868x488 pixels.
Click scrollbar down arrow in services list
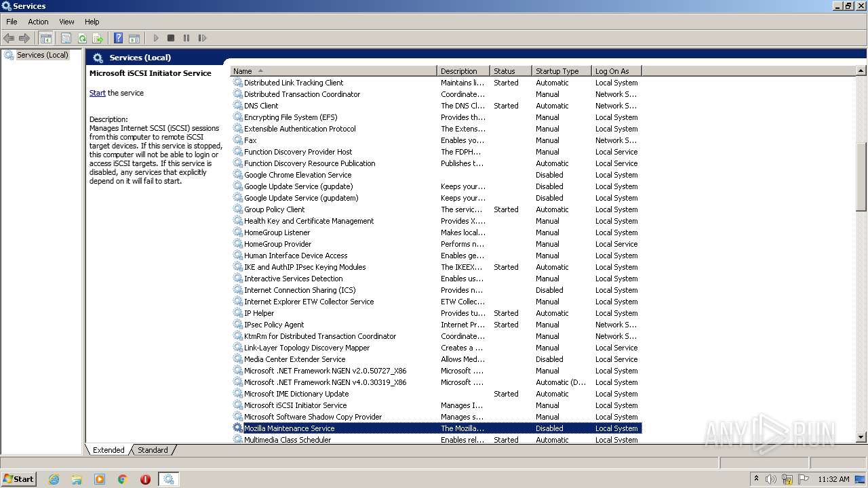(x=861, y=437)
